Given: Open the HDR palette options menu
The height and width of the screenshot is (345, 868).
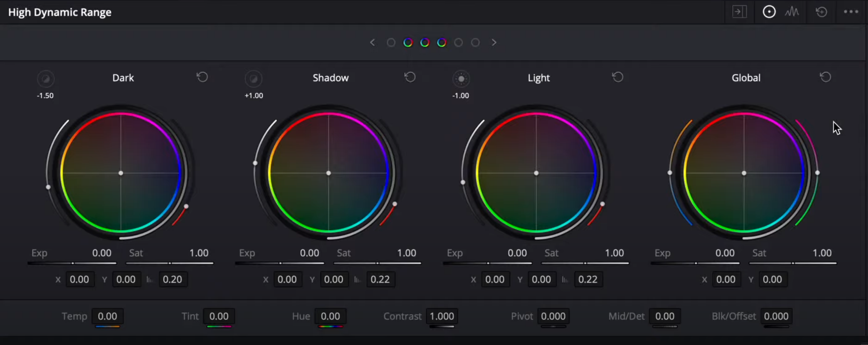Looking at the screenshot, I should (851, 12).
